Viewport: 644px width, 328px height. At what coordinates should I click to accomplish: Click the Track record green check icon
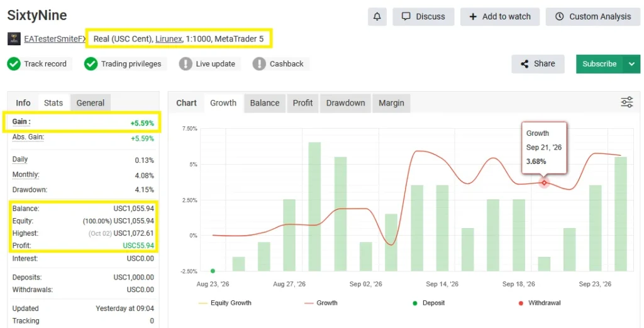coord(14,64)
